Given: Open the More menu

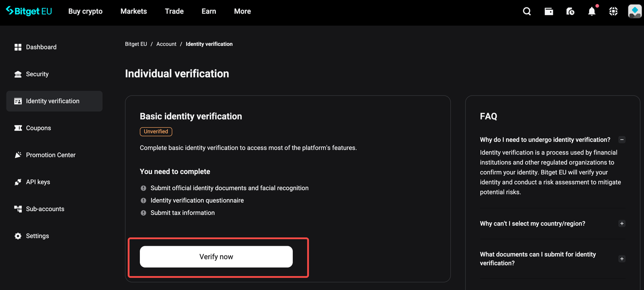Looking at the screenshot, I should tap(243, 11).
